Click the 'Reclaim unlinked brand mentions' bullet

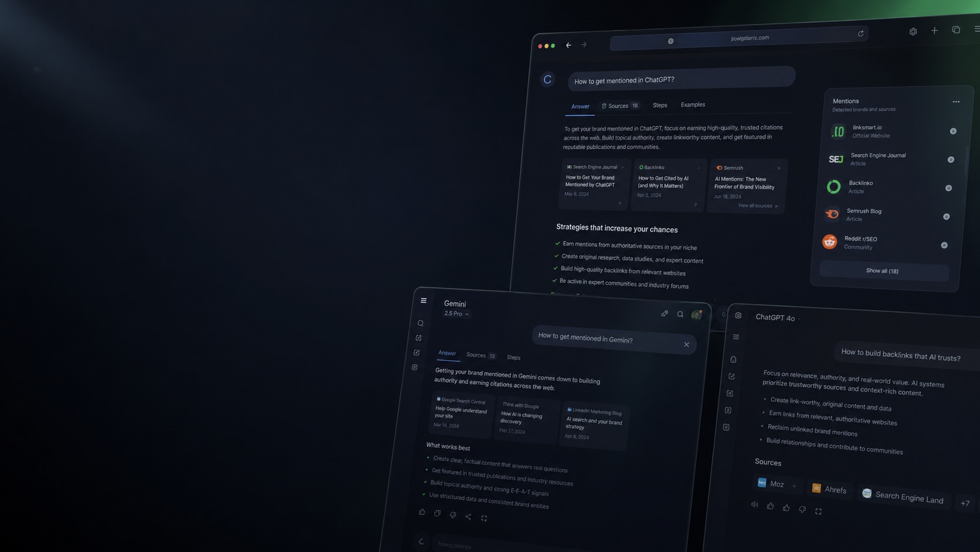point(812,431)
